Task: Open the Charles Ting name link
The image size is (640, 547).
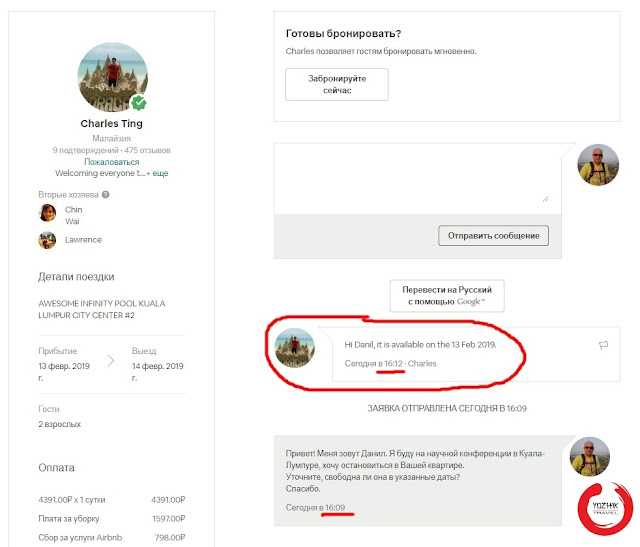Action: coord(112,125)
